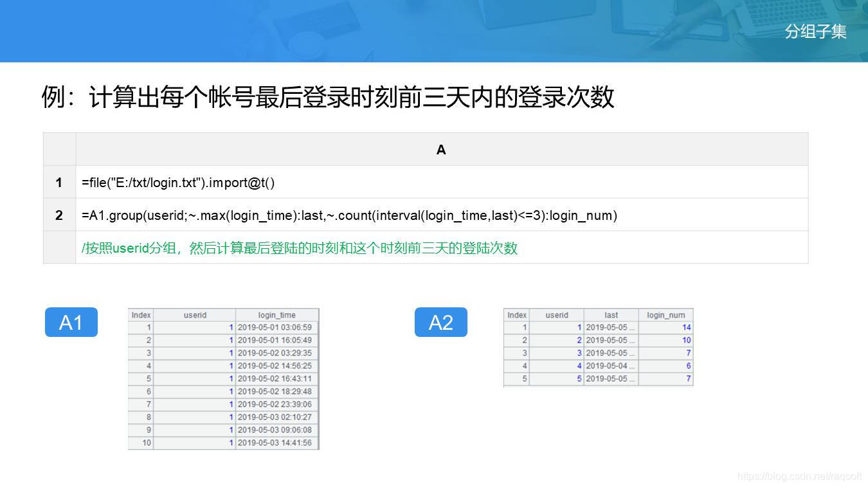Image resolution: width=868 pixels, height=488 pixels.
Task: Select cell 2019-05-03 09:06:08
Action: click(277, 430)
